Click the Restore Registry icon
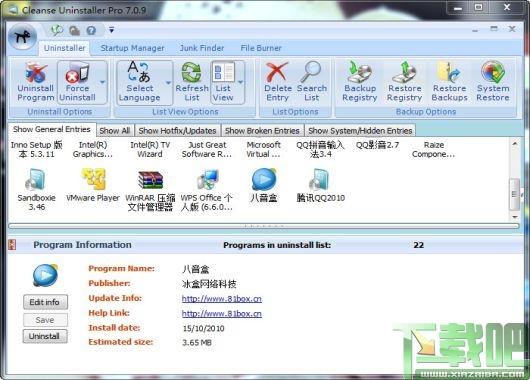The height and width of the screenshot is (380, 530). click(405, 72)
